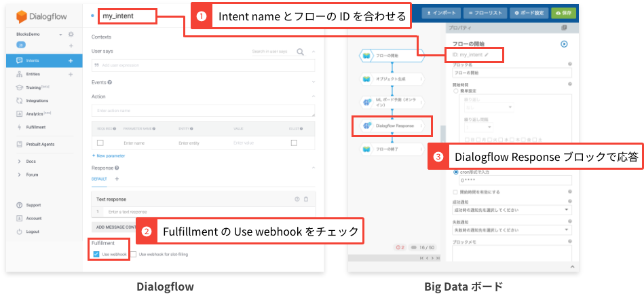Viewport: 644px width, 294px height.
Task: Add response tab with plus icon
Action: [117, 179]
